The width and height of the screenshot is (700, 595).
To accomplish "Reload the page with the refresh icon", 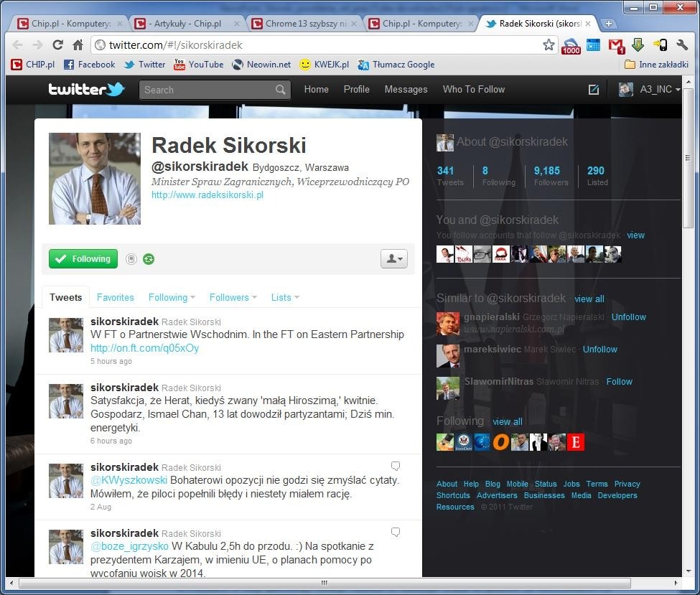I will point(57,44).
